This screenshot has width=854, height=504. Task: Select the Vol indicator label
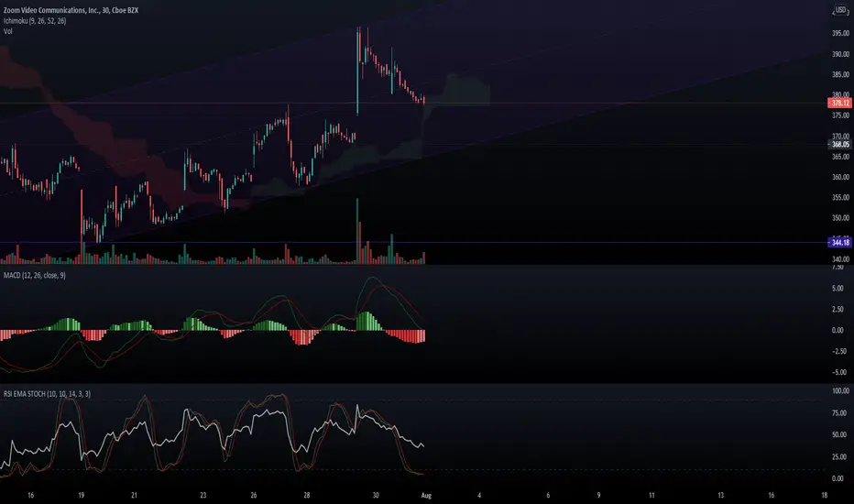[x=7, y=31]
